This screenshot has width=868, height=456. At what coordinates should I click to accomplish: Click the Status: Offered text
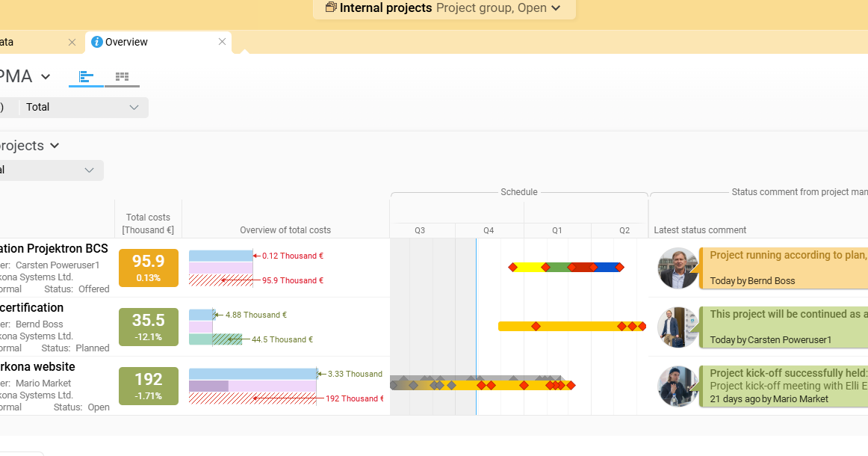click(76, 289)
